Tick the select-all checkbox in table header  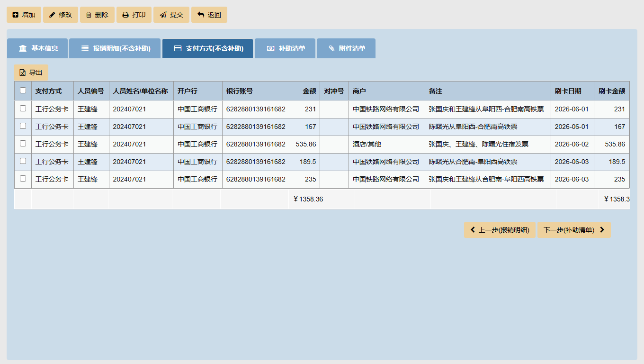point(23,91)
